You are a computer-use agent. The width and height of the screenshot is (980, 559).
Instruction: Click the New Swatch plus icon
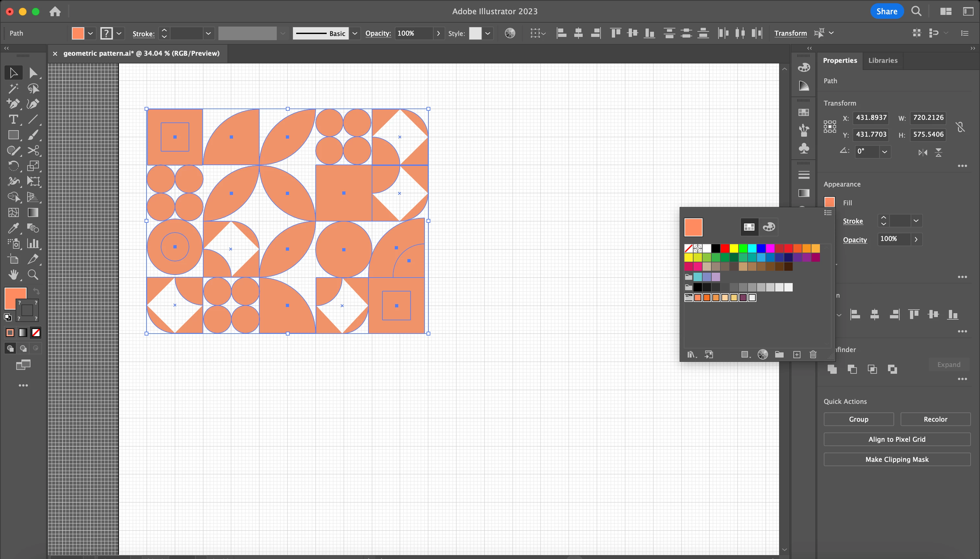pyautogui.click(x=797, y=354)
